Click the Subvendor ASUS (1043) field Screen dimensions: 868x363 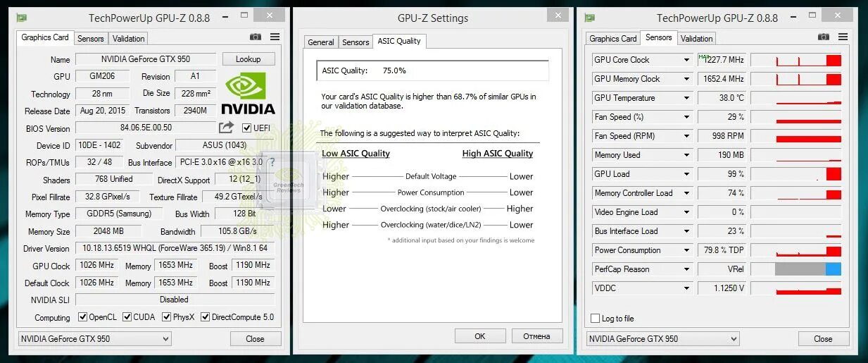coord(225,145)
